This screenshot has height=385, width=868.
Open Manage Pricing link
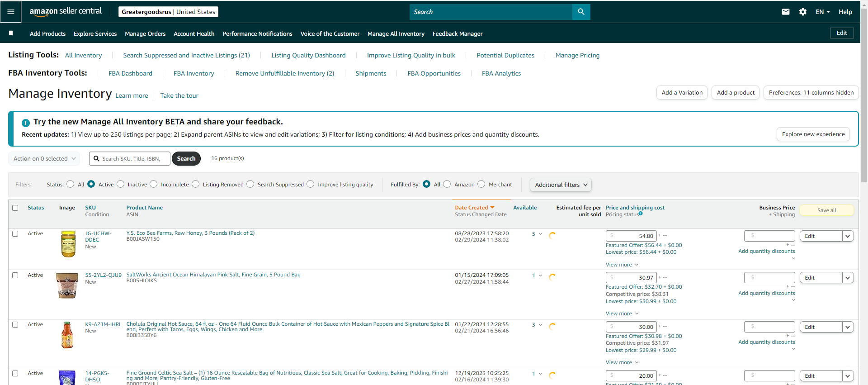coord(577,55)
